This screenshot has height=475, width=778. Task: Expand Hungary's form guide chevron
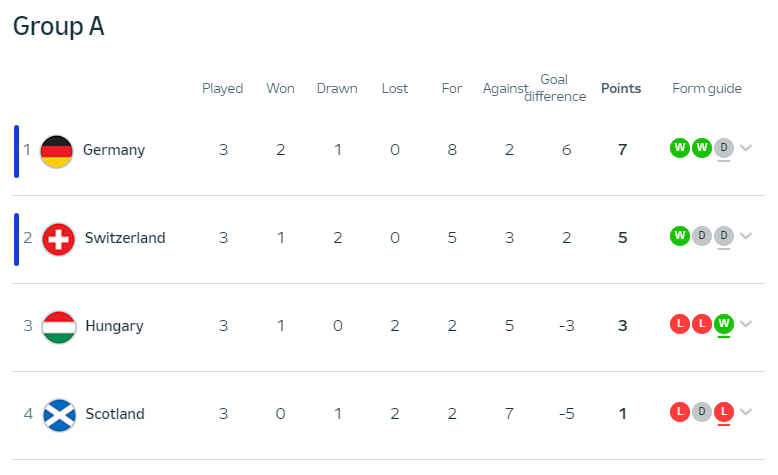coord(746,324)
